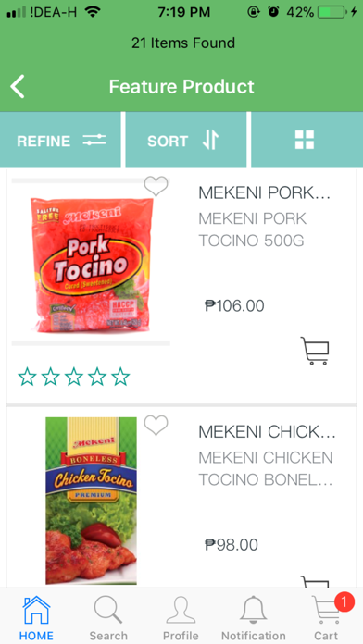Screen dimensions: 363x644
Task: Open the REFINE filter options
Action: point(60,141)
